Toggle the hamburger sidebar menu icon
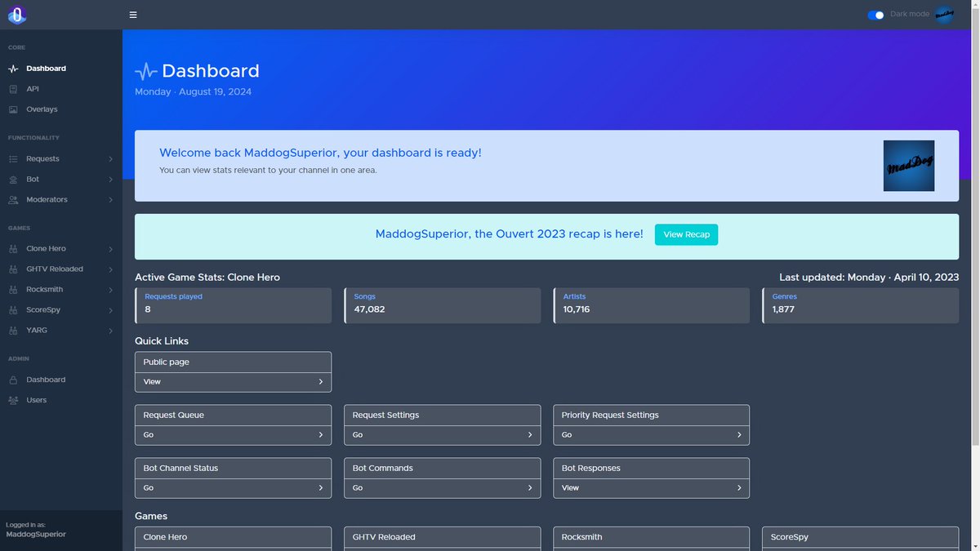 point(133,15)
